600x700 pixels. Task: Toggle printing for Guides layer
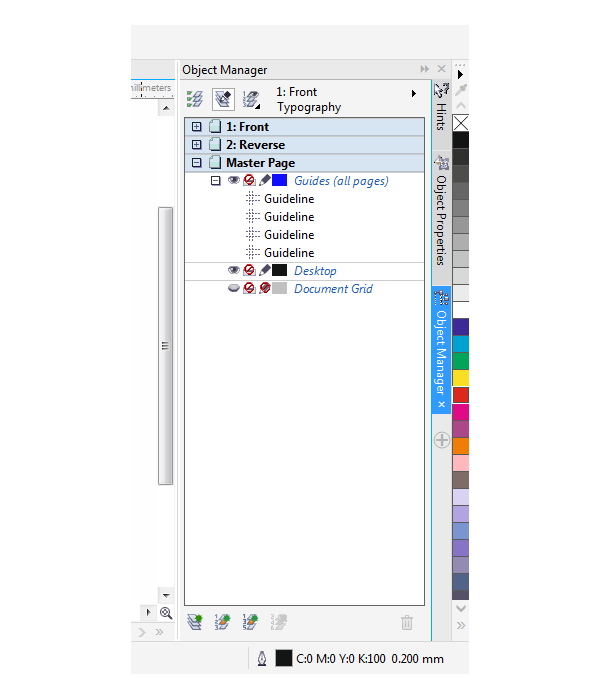point(249,180)
